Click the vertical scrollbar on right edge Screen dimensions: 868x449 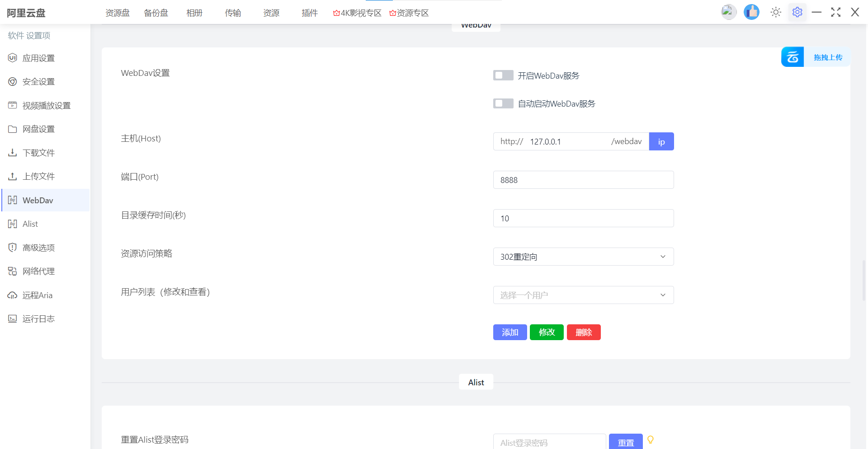pyautogui.click(x=864, y=280)
